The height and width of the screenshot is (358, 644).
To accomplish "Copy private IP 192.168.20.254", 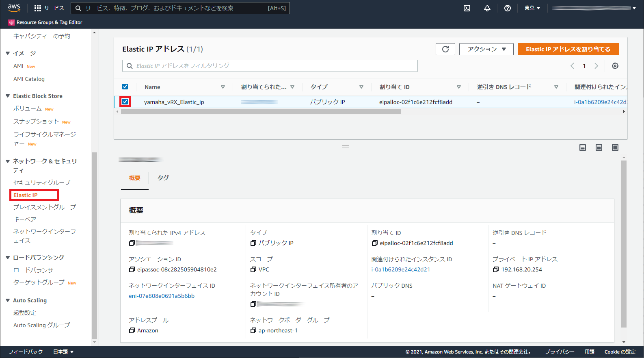I will (x=496, y=269).
